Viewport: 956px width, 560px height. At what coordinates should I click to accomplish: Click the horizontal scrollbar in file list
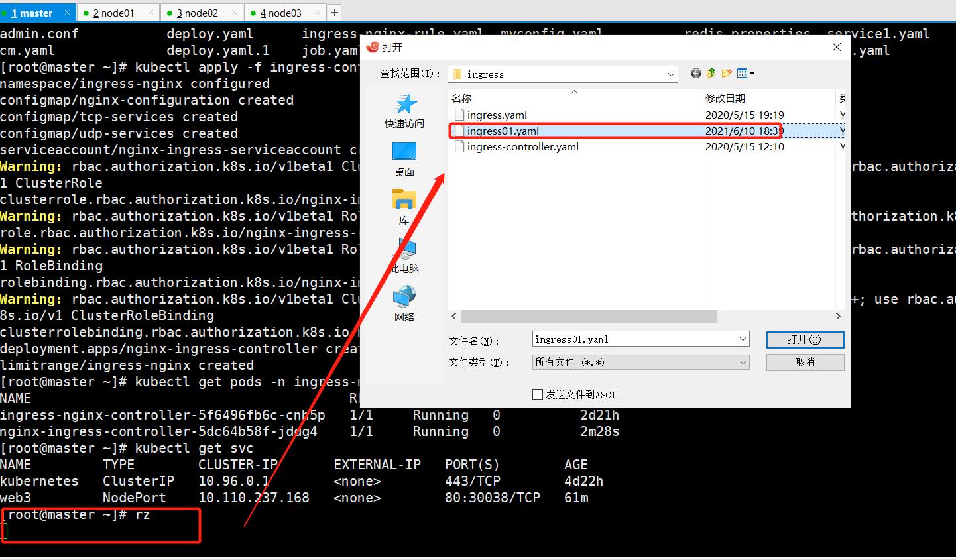click(x=589, y=317)
